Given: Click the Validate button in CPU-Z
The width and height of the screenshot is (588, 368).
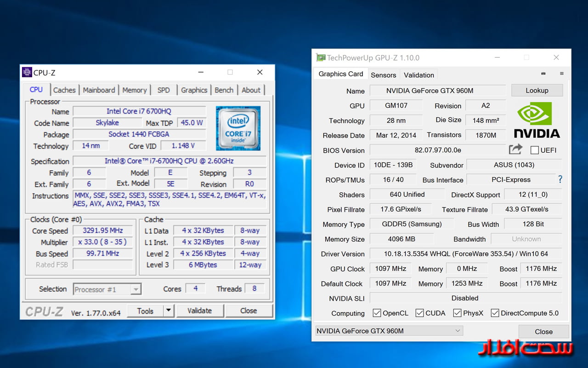Looking at the screenshot, I should pos(199,311).
